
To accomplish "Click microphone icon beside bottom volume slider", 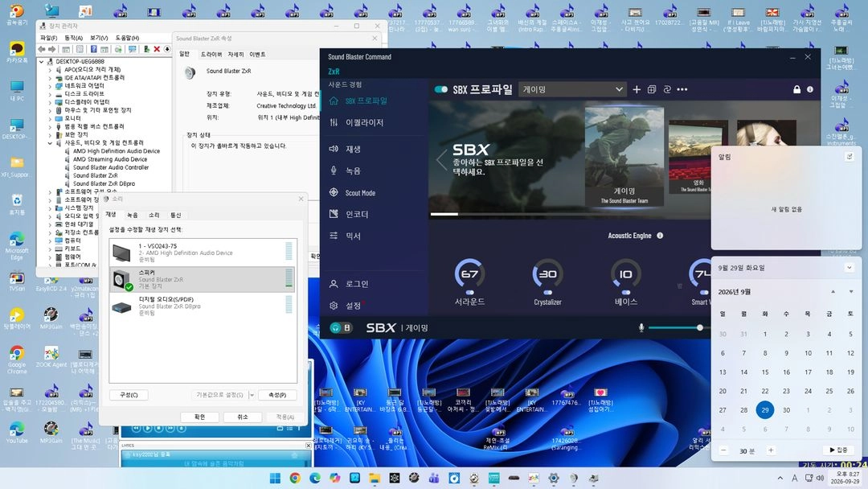I will click(x=641, y=328).
